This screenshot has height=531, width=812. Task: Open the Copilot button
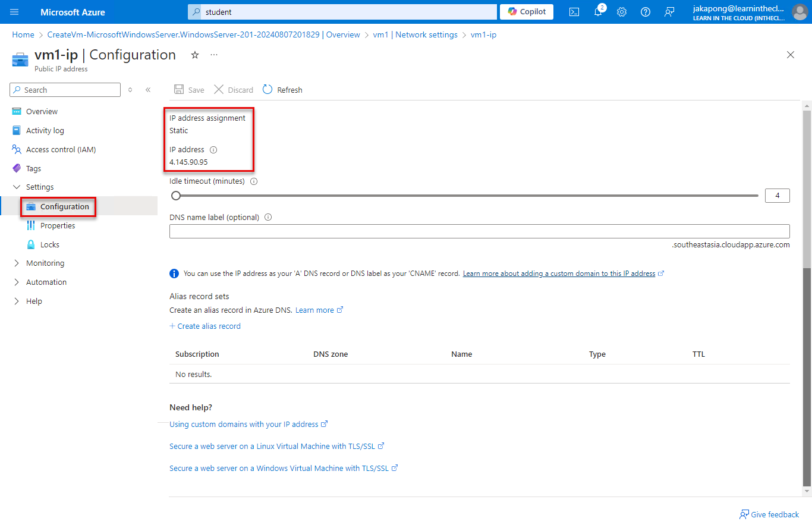point(527,12)
